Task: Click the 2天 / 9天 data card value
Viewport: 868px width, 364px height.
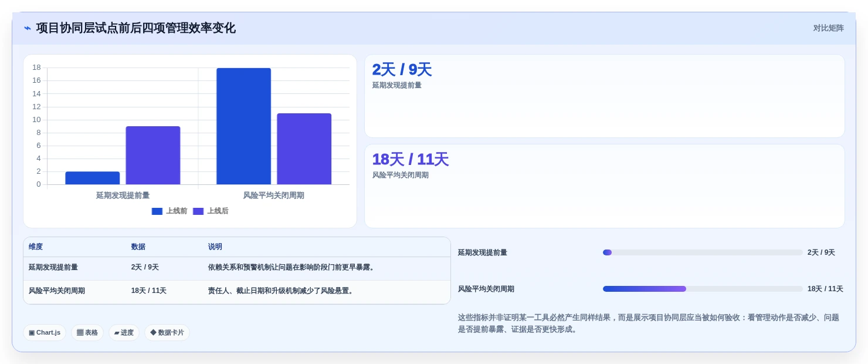Action: (x=402, y=70)
